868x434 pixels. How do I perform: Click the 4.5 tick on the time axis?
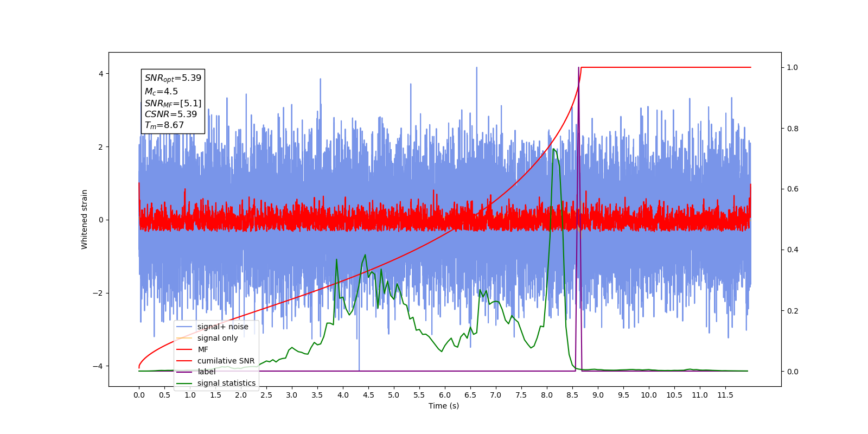(368, 395)
